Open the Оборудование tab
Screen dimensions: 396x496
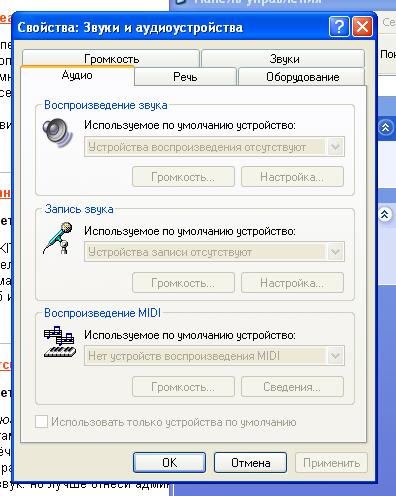(302, 77)
